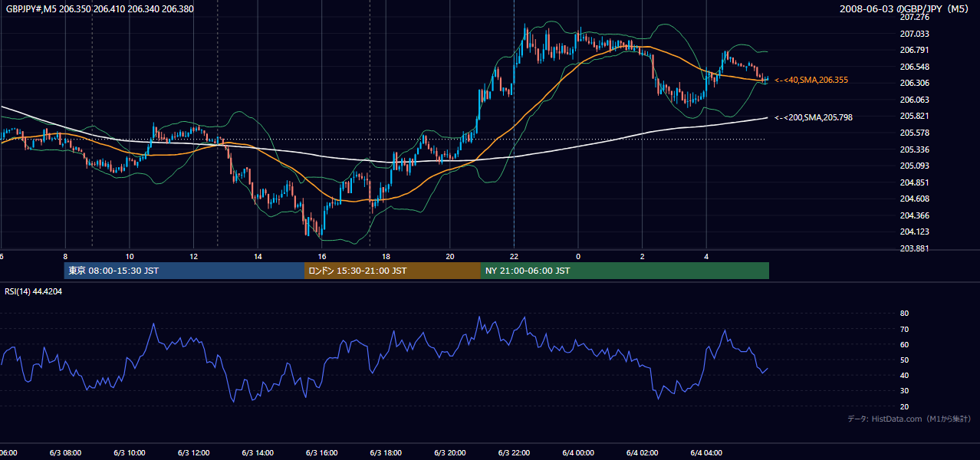Click the bottom time label 6/3 10:00
This screenshot has width=980, height=460.
click(130, 453)
